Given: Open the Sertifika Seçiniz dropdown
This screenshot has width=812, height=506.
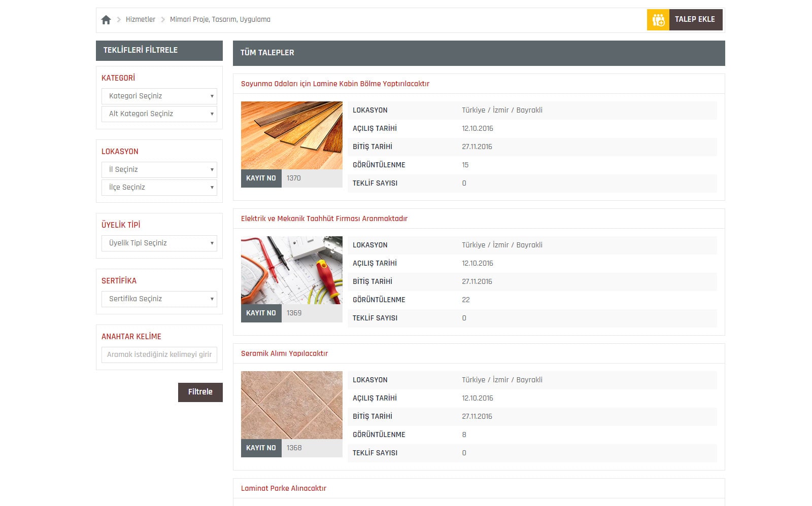Looking at the screenshot, I should [x=159, y=299].
